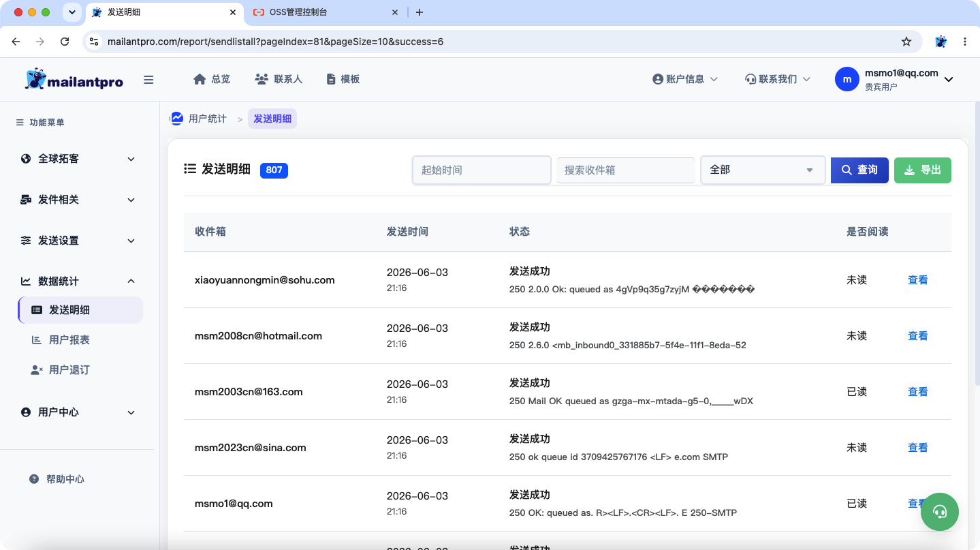This screenshot has width=980, height=550.
Task: Click the user icon beside 用户中心
Action: point(26,412)
